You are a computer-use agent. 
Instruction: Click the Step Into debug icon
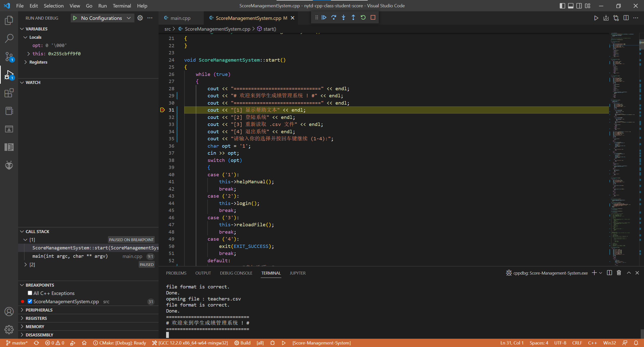(344, 17)
